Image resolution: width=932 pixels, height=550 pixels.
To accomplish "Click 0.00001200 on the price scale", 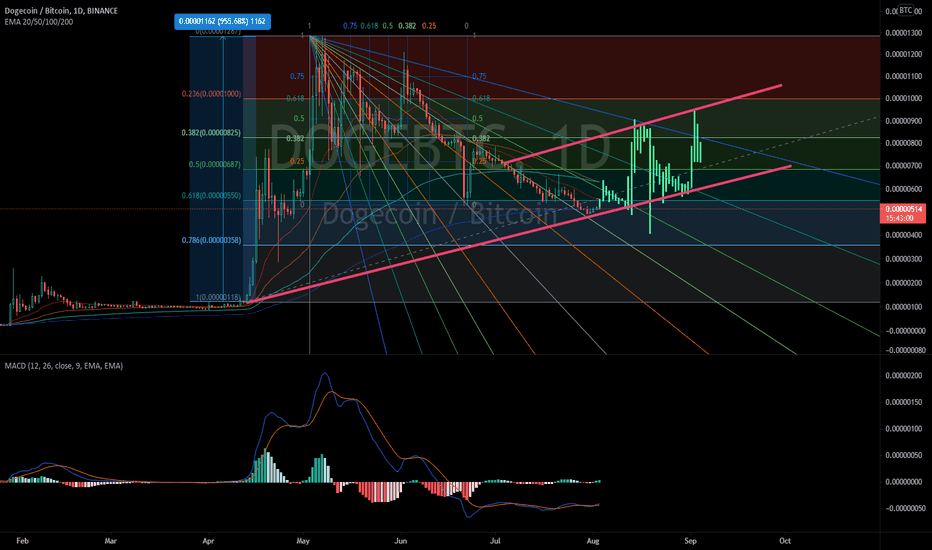I will (904, 54).
